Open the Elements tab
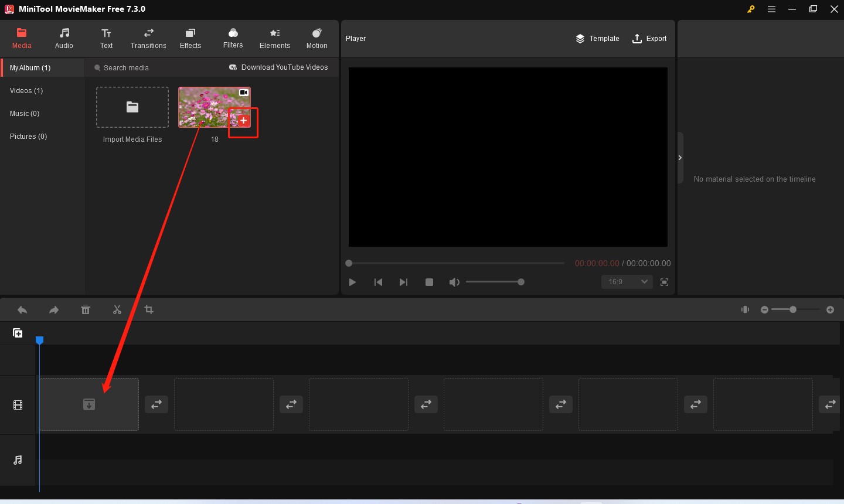Screen dimensions: 844x504 275,39
